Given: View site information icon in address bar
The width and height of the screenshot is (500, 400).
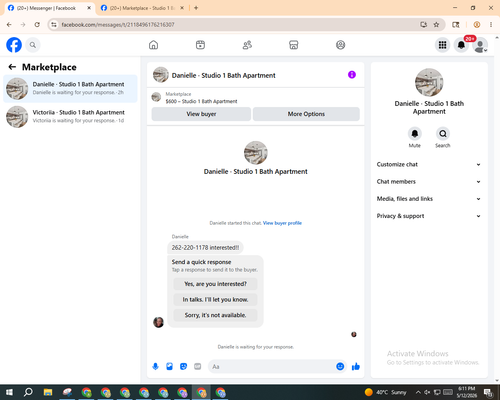Looking at the screenshot, I should (x=54, y=25).
